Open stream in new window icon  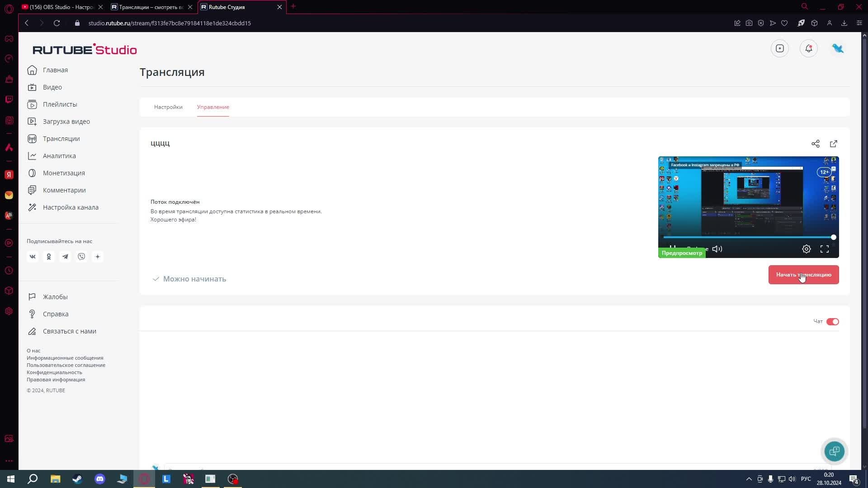click(x=833, y=144)
